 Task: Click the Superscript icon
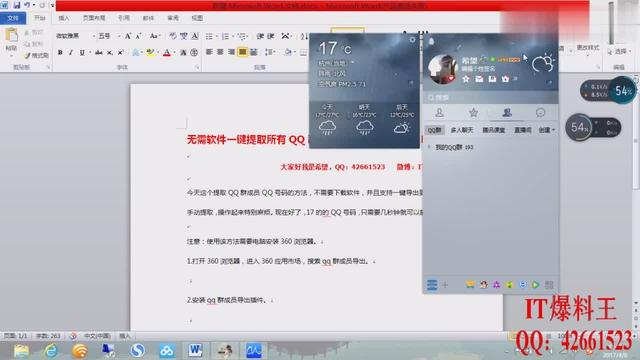point(120,53)
